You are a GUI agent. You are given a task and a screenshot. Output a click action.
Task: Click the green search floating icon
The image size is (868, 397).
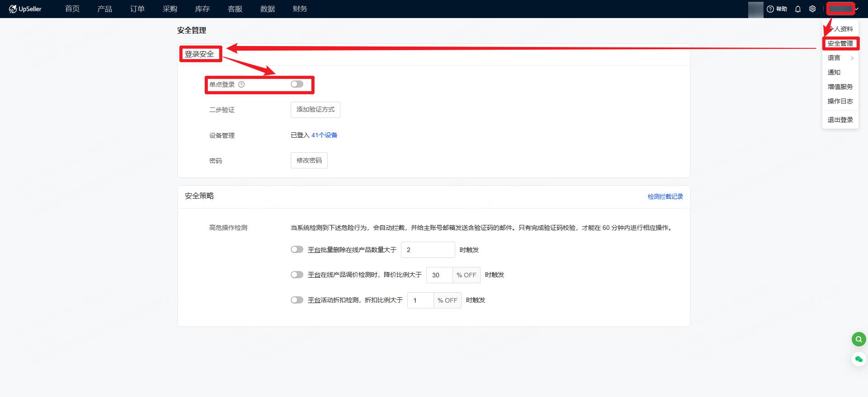tap(859, 339)
